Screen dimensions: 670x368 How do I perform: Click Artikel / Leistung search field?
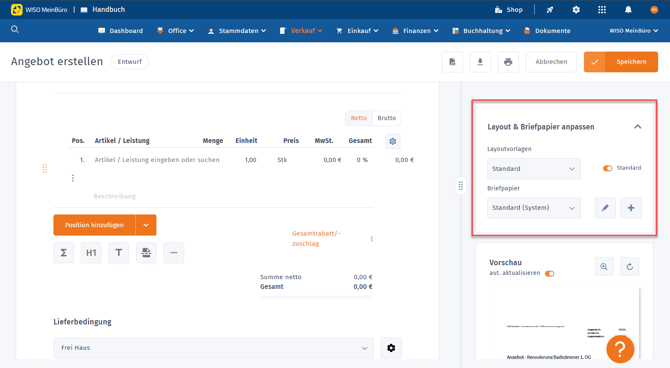(157, 160)
